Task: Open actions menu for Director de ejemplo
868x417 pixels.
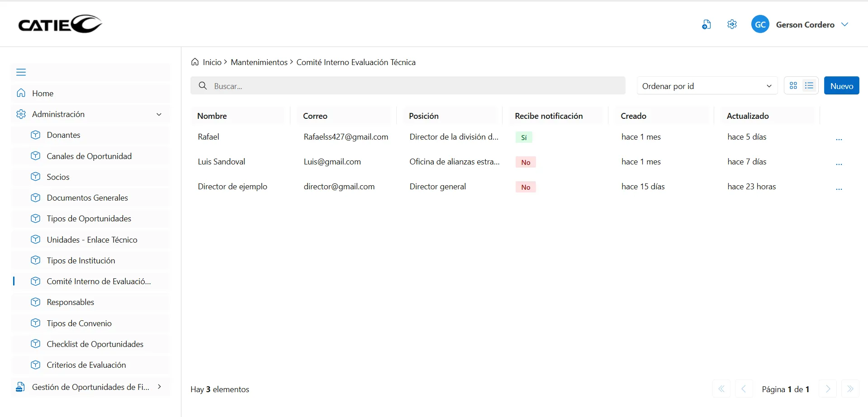Action: tap(839, 188)
